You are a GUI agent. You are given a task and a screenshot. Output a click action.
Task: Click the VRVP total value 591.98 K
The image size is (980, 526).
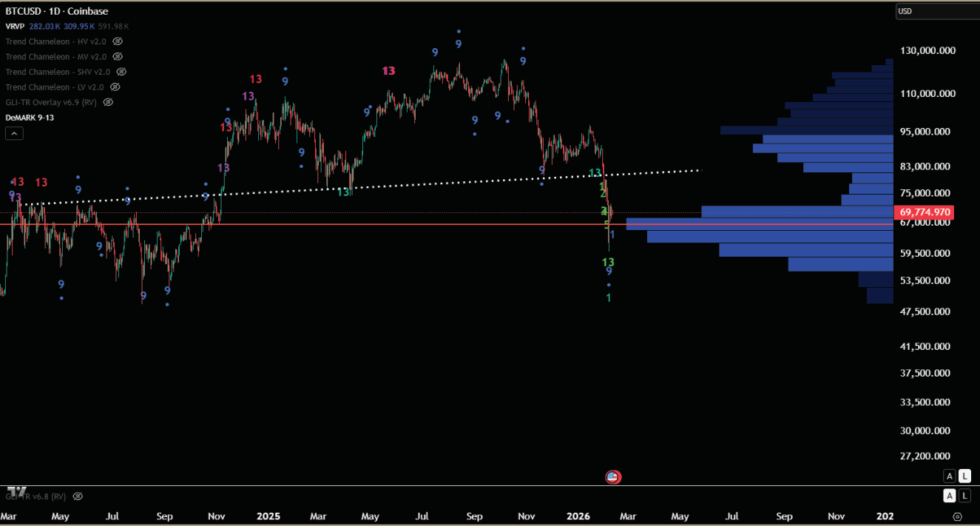[x=114, y=27]
